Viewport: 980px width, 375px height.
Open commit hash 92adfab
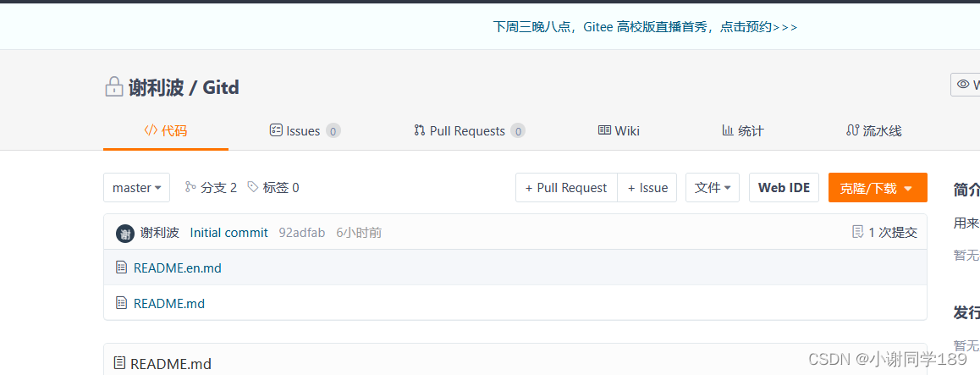point(302,233)
